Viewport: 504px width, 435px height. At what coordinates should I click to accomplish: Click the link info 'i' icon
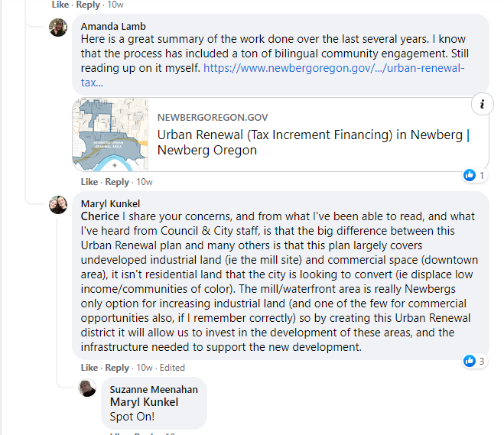[482, 104]
